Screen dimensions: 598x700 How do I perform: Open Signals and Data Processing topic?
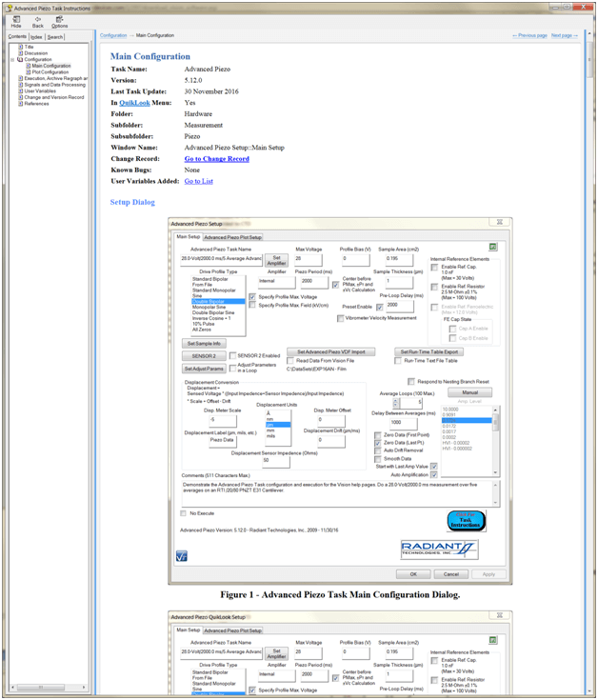pyautogui.click(x=55, y=85)
